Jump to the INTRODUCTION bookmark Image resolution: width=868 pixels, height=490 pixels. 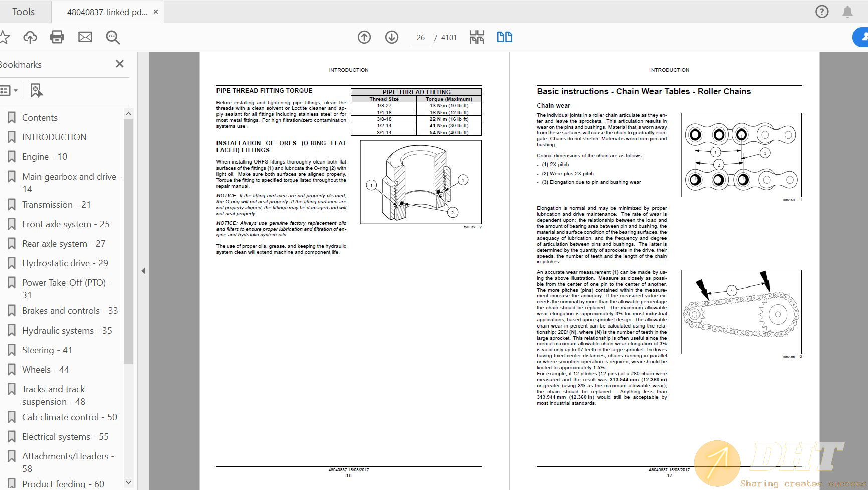[x=54, y=137]
